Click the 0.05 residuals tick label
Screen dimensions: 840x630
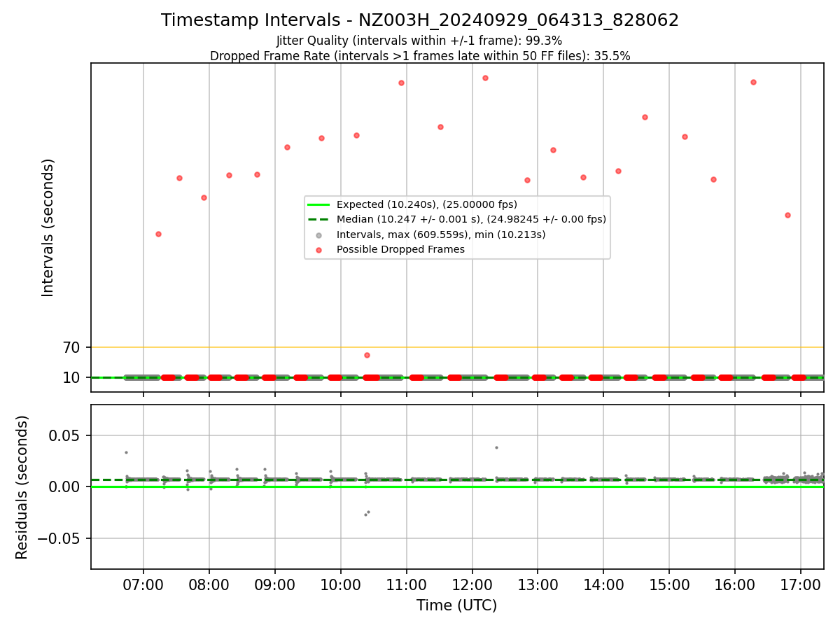65,435
